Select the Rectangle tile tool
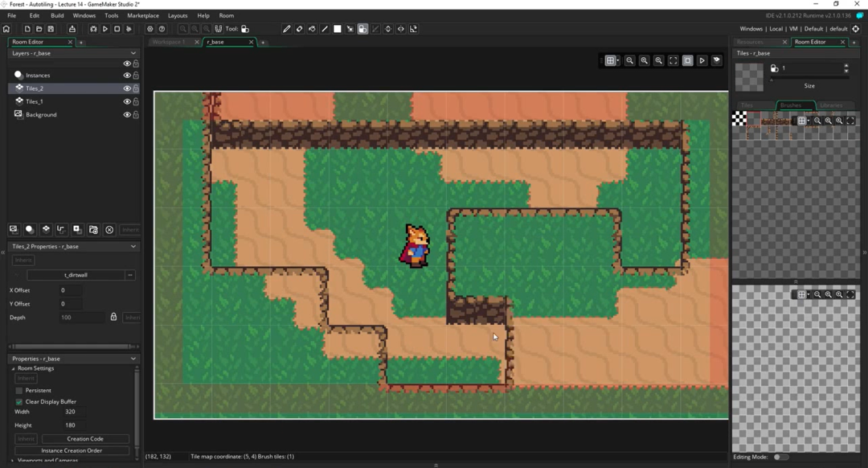 337,29
